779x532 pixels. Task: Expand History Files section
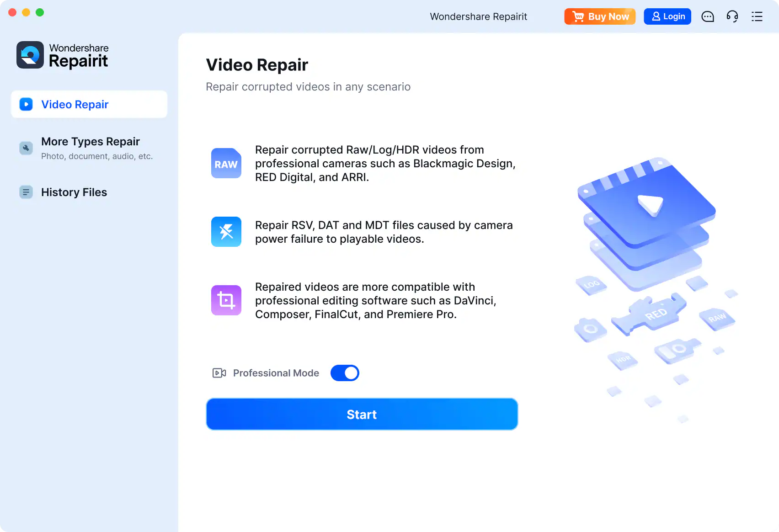pos(74,192)
